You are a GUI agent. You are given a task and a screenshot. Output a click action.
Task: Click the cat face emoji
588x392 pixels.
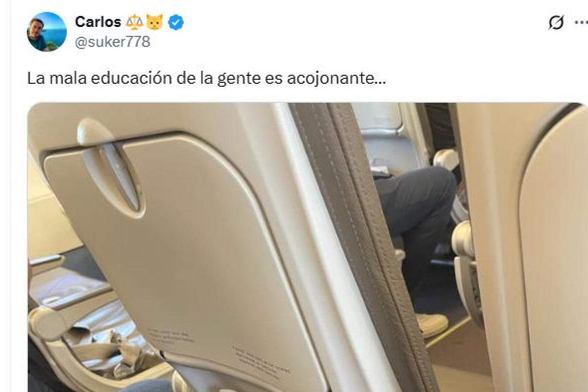pyautogui.click(x=155, y=22)
